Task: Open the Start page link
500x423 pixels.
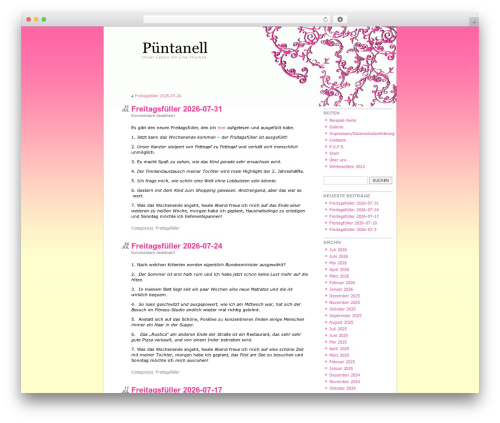Action: (x=334, y=153)
